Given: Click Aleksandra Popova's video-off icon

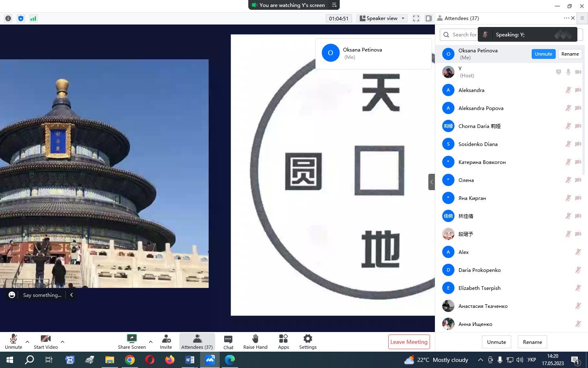Looking at the screenshot, I should point(578,108).
